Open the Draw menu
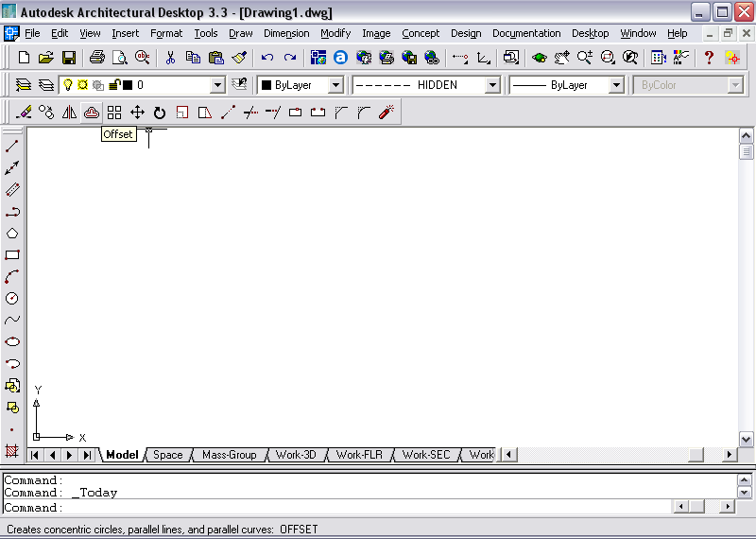The height and width of the screenshot is (539, 756). [x=241, y=33]
